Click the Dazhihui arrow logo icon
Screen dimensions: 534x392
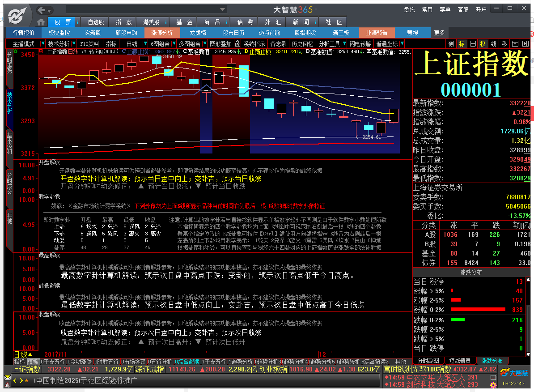click(x=17, y=15)
